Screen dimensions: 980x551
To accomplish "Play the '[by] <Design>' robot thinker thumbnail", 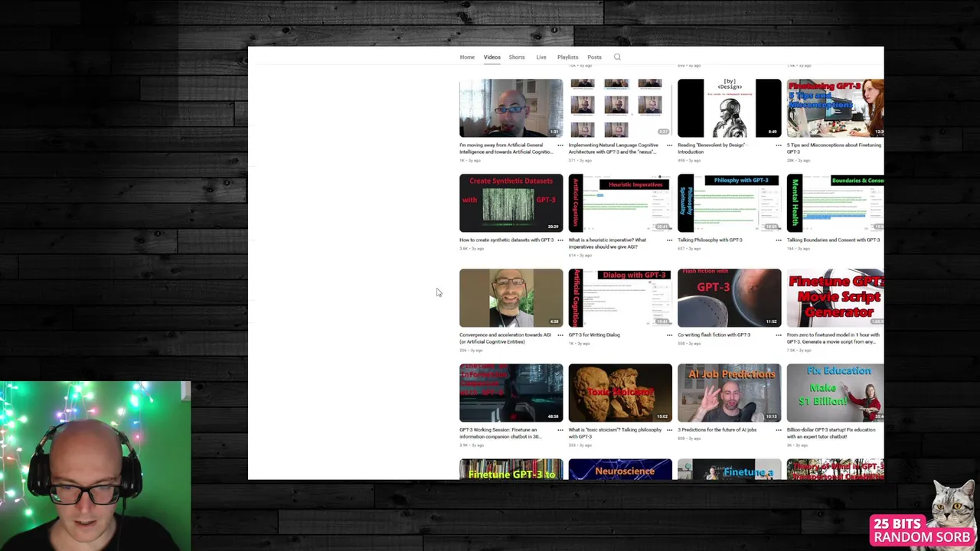I will pos(729,108).
